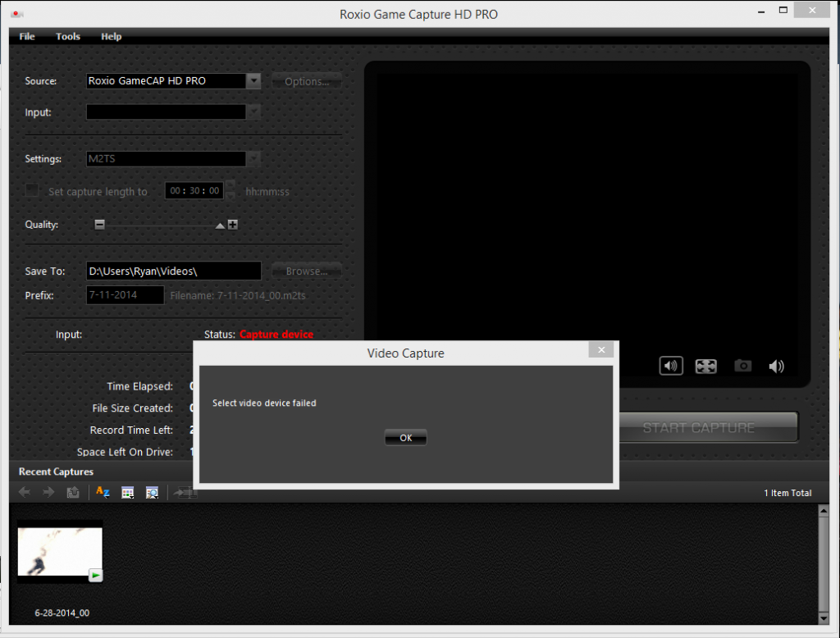This screenshot has height=638, width=840.
Task: Click the 1 Item Total count text
Action: click(x=787, y=493)
